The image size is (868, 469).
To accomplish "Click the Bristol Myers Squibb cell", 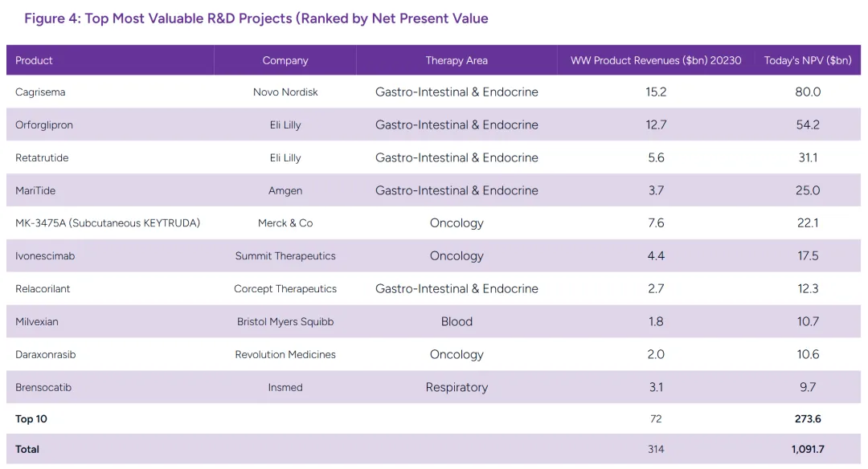I will pos(285,322).
